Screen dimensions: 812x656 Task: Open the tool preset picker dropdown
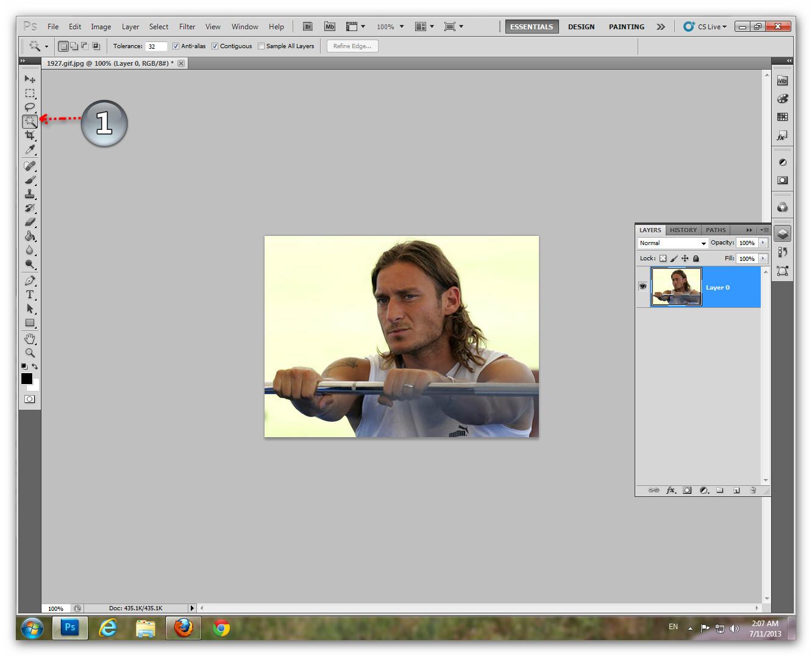coord(46,46)
